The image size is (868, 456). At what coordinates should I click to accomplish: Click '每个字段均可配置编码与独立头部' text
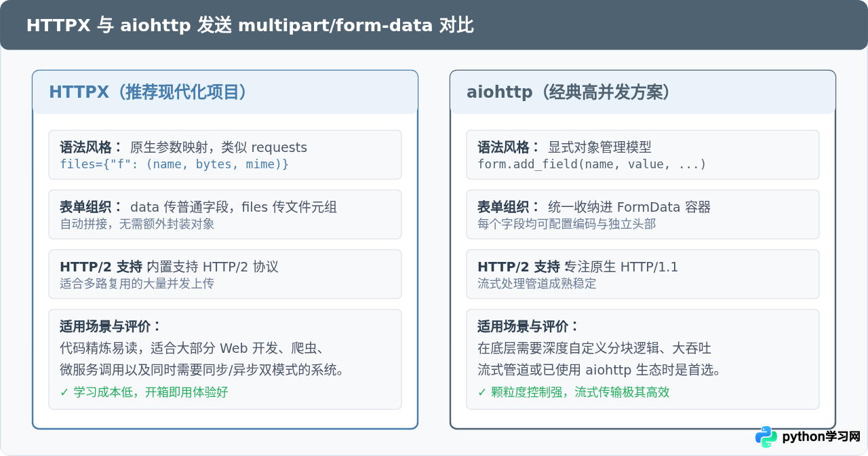[567, 224]
